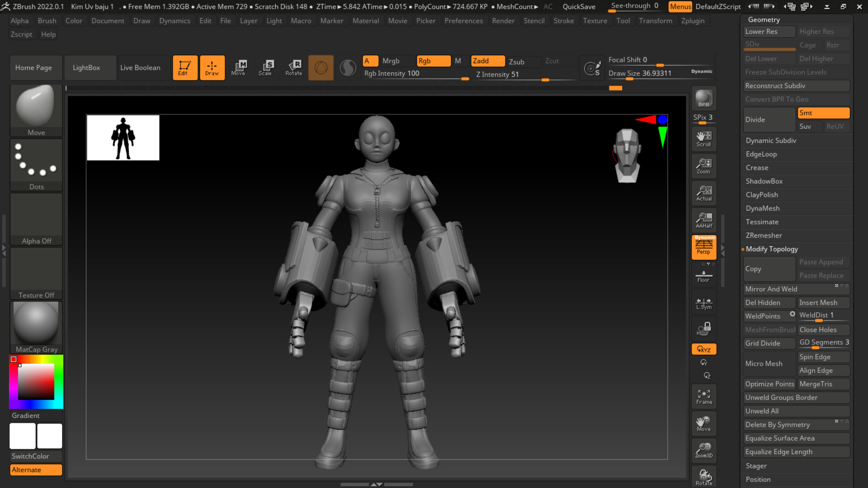The image size is (868, 488).
Task: Open the Preferences menu
Action: click(463, 21)
